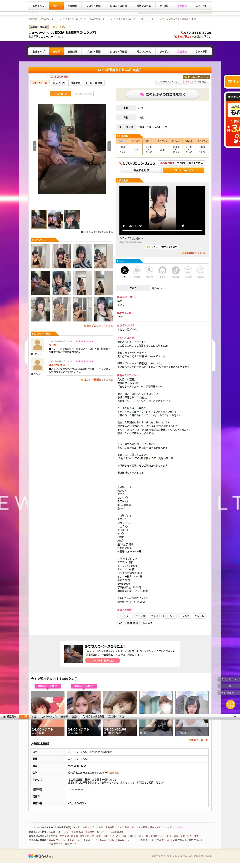
Task: Click the ページトップ round button
Action: click(231, 704)
